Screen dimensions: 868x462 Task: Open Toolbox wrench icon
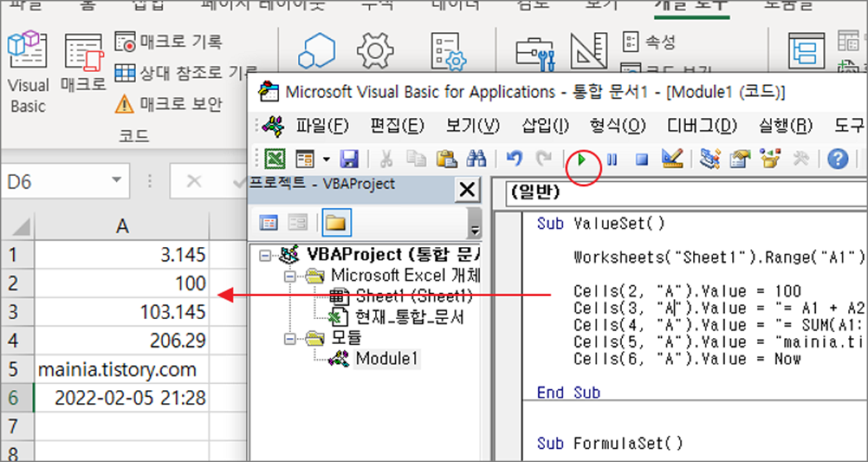tap(801, 160)
